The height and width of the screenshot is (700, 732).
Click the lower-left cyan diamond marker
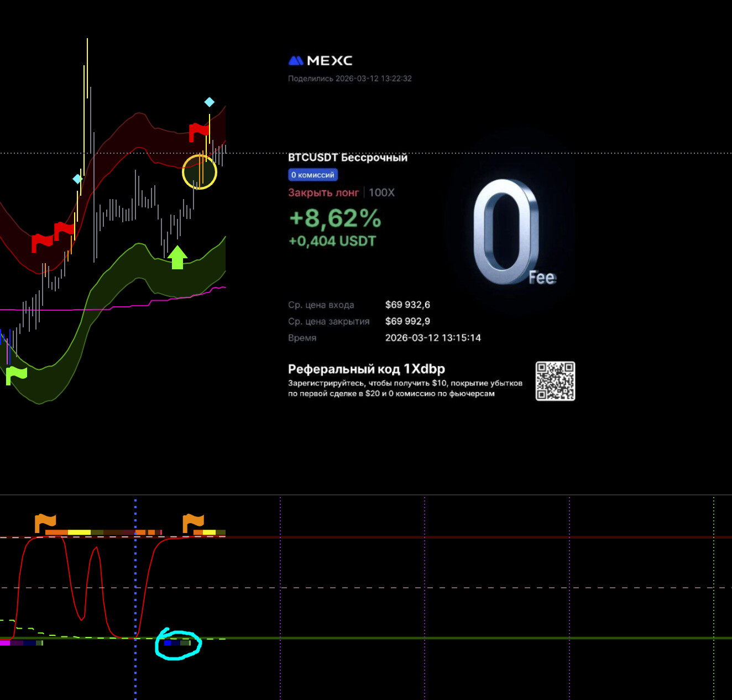click(x=77, y=179)
